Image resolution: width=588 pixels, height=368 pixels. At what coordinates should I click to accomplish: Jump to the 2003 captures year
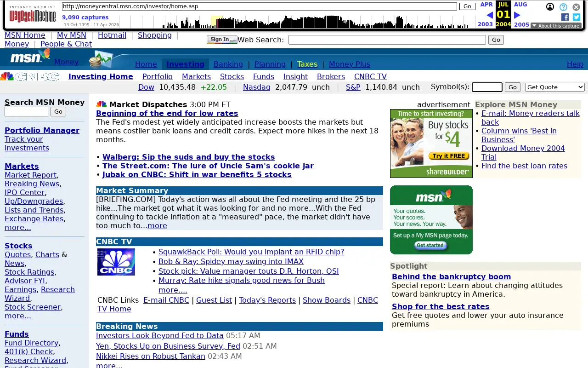pyautogui.click(x=485, y=24)
